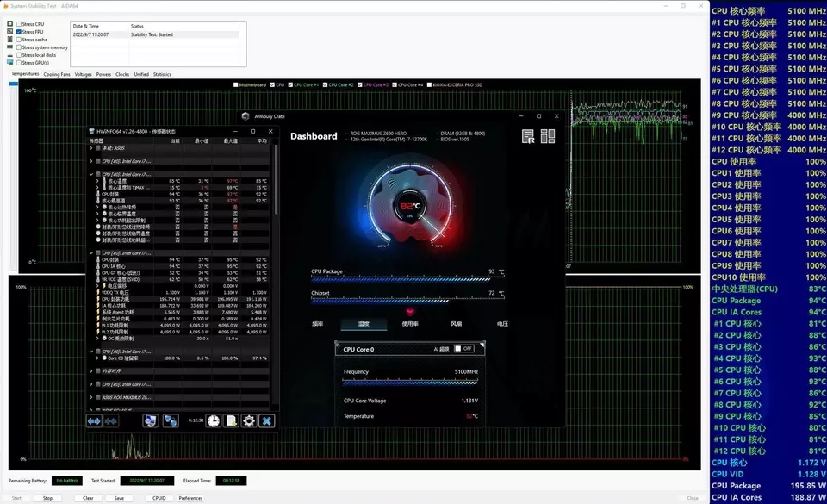
Task: Enable Stress cache checkbox
Action: pyautogui.click(x=19, y=40)
